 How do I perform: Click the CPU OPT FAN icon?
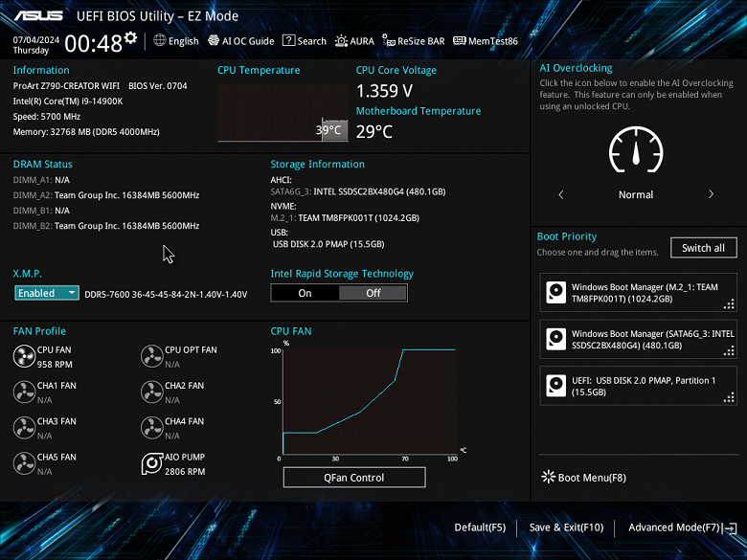click(152, 356)
